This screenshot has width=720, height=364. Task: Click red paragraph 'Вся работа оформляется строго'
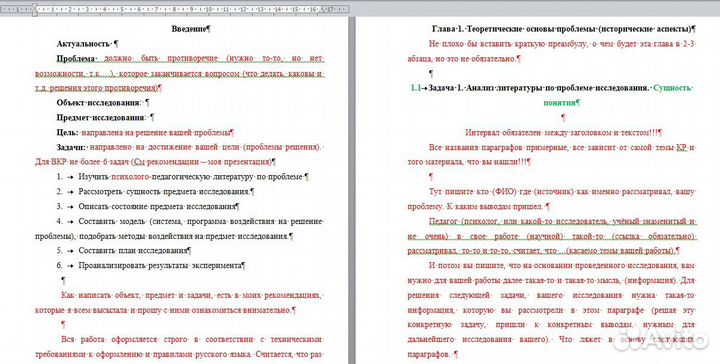(180, 347)
